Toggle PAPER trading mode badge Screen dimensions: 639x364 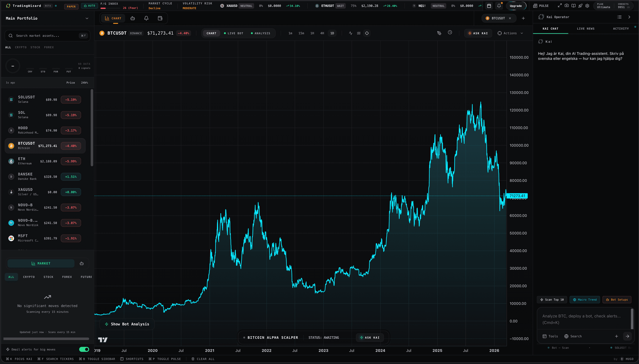click(71, 6)
